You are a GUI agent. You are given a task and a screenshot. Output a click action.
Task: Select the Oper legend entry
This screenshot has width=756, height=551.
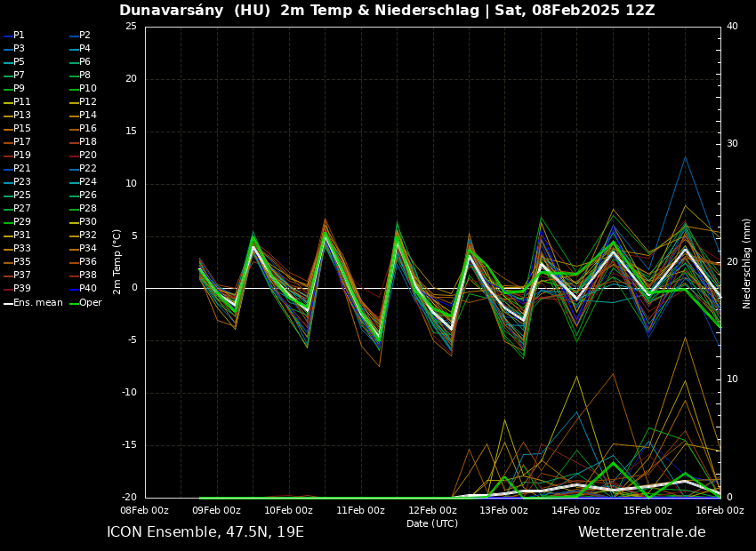point(90,303)
